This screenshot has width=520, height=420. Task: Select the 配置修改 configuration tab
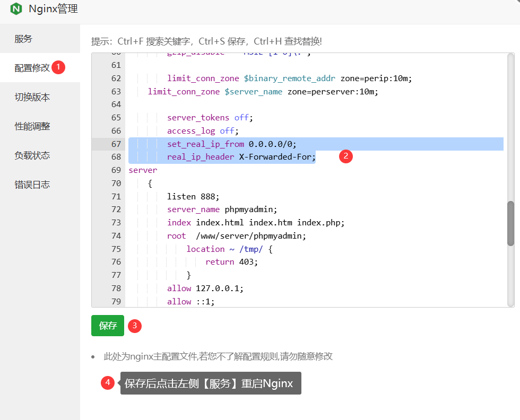(x=40, y=68)
